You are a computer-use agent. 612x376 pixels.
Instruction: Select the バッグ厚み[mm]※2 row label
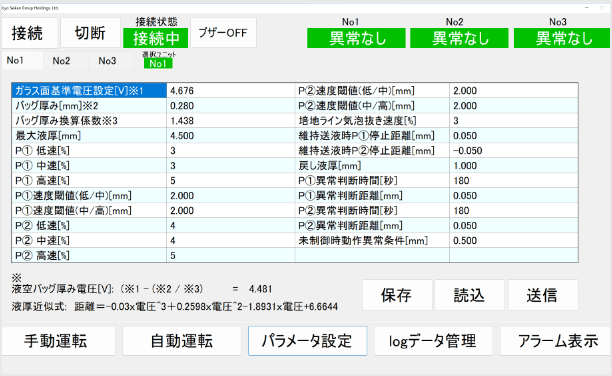89,106
